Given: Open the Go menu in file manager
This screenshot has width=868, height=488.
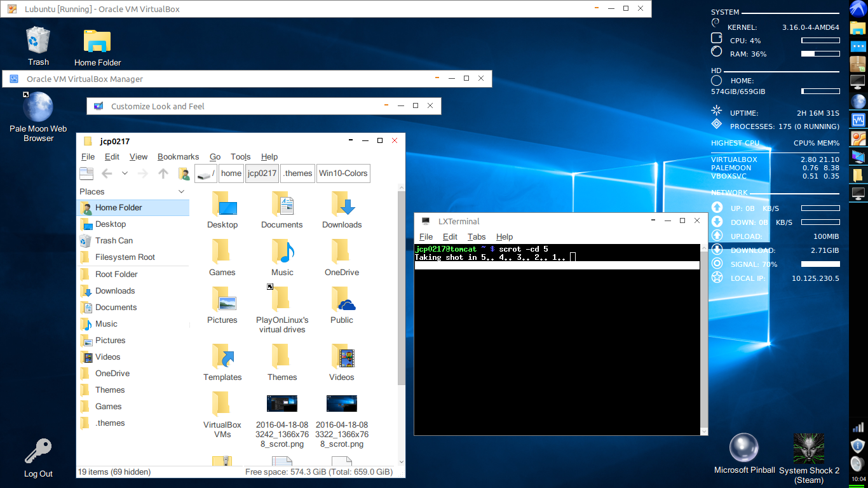Looking at the screenshot, I should tap(215, 157).
